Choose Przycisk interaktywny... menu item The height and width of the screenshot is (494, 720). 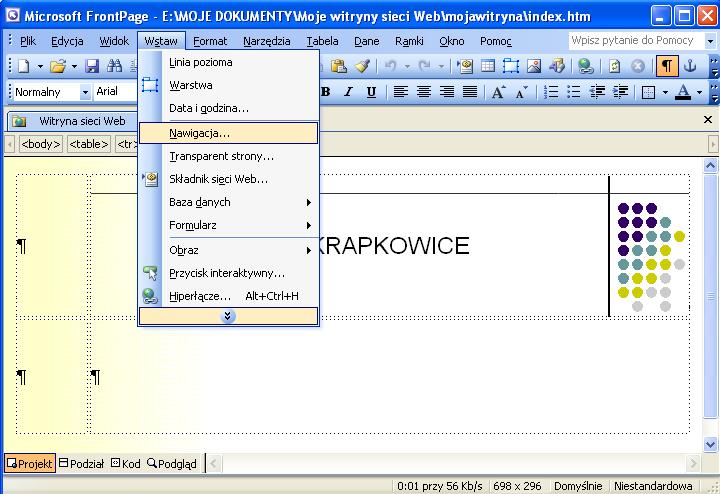point(228,273)
